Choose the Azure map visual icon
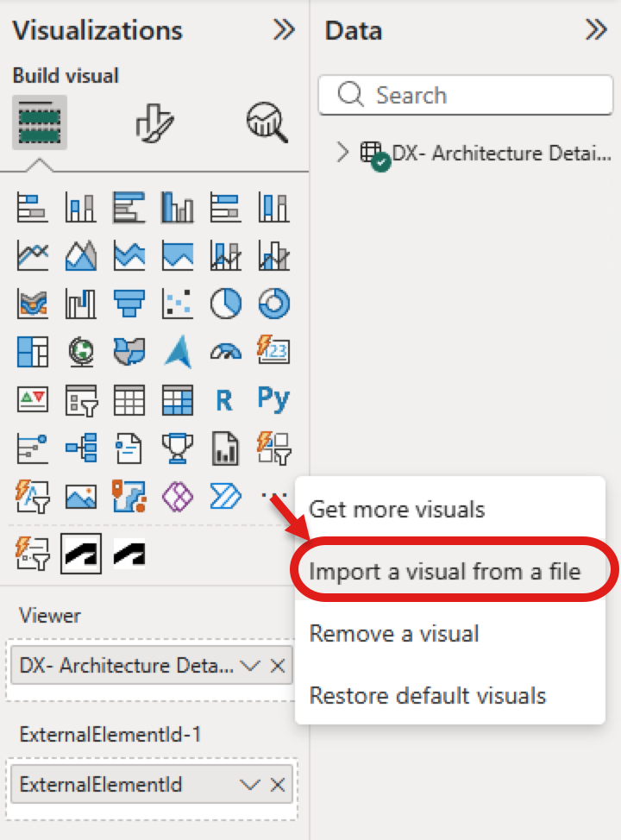This screenshot has width=621, height=840. pyautogui.click(x=179, y=352)
